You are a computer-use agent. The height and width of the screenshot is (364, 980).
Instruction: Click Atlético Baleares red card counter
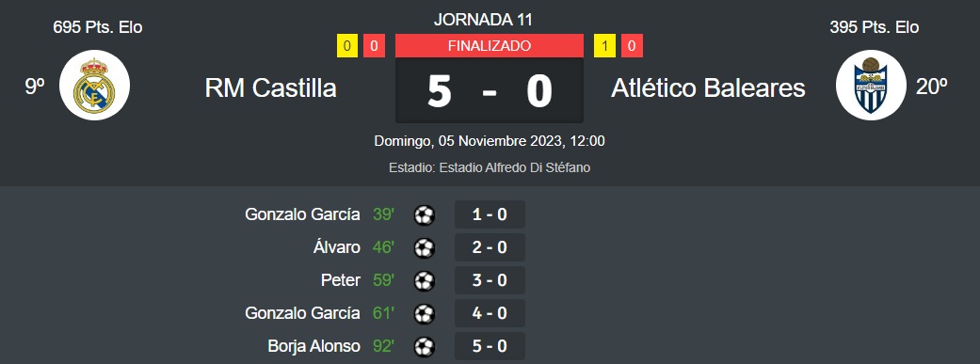632,45
